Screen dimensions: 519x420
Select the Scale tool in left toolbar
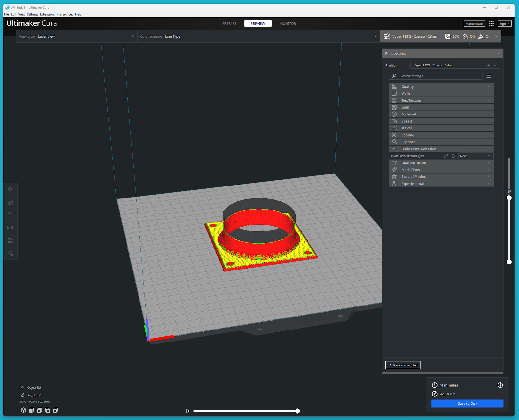(x=10, y=202)
